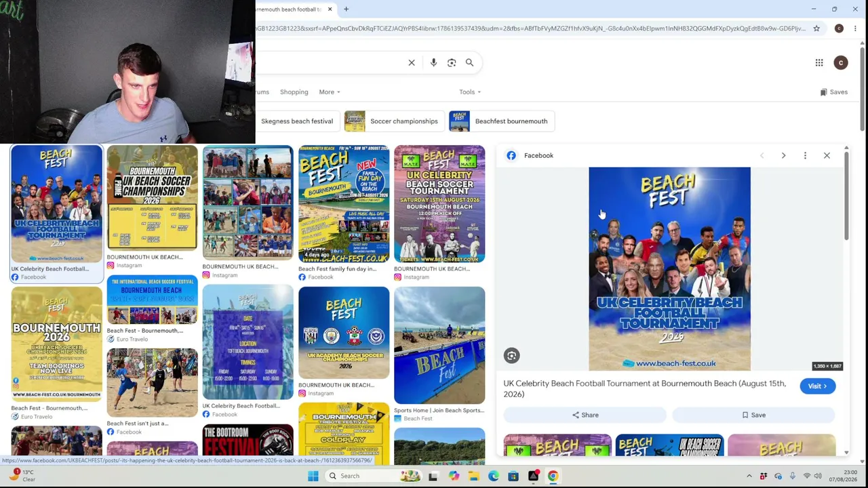The image size is (868, 488).
Task: Open more options for the previewed image
Action: [x=805, y=155]
